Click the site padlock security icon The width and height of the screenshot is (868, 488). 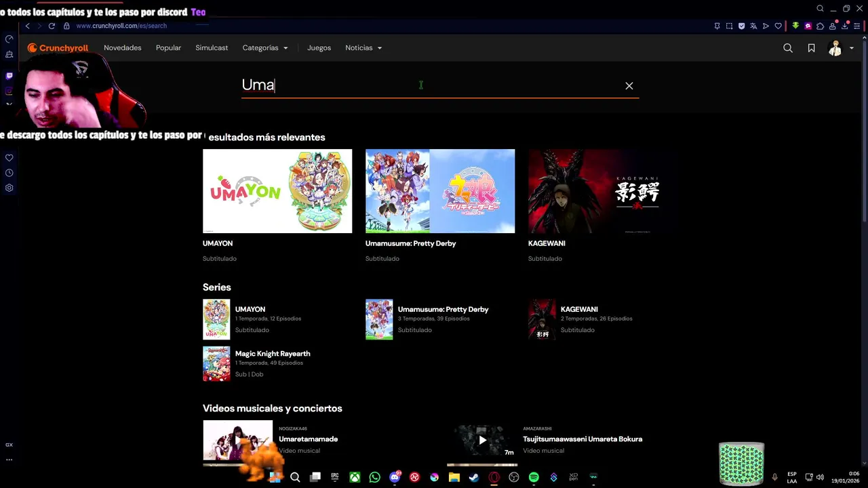[66, 26]
